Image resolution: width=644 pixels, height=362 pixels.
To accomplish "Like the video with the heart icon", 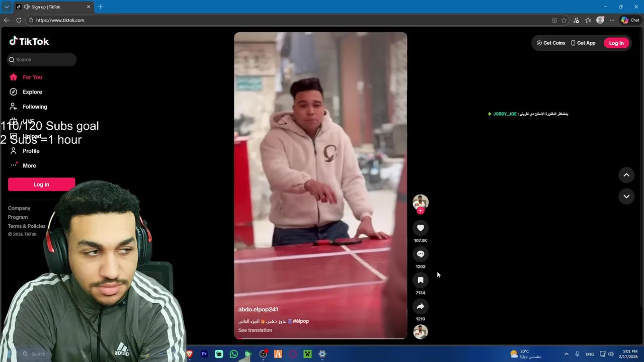I will tap(421, 228).
